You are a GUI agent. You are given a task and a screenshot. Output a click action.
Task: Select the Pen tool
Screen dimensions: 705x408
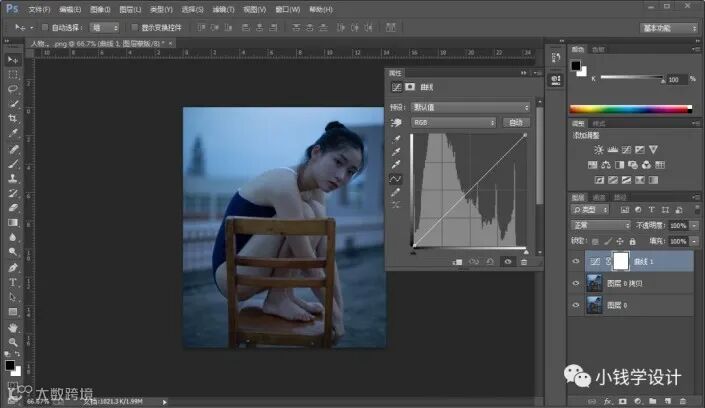tap(13, 268)
